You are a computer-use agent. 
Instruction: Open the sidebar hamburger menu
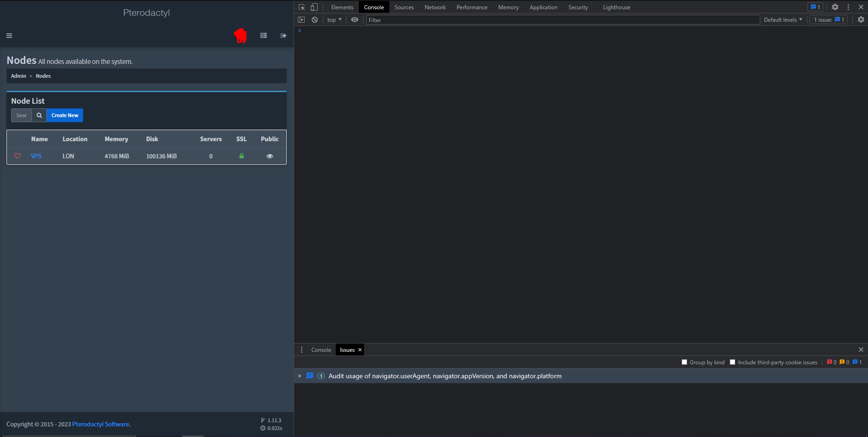(9, 35)
